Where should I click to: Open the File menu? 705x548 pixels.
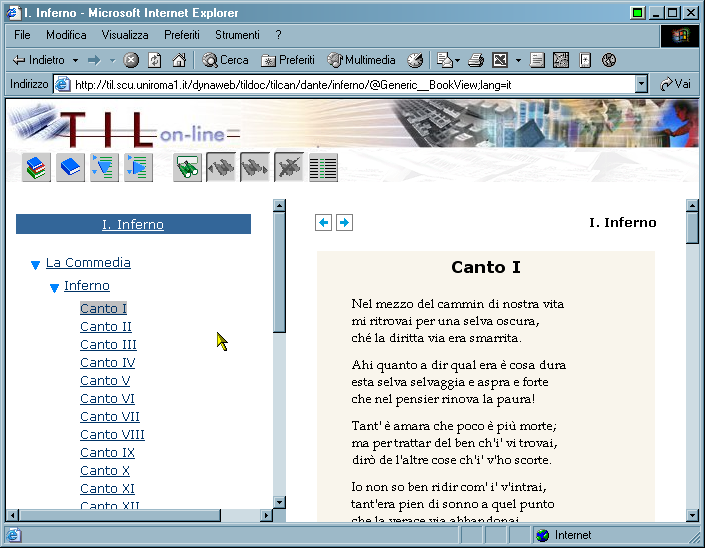(22, 35)
